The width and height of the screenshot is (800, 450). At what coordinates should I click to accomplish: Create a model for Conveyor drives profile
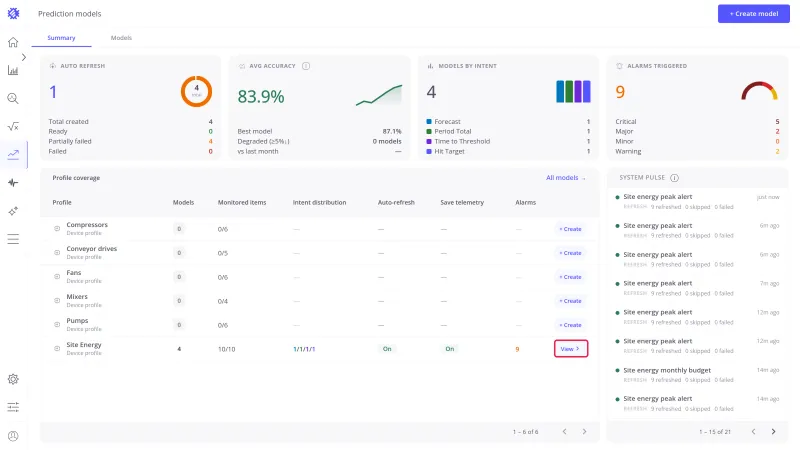(x=570, y=253)
